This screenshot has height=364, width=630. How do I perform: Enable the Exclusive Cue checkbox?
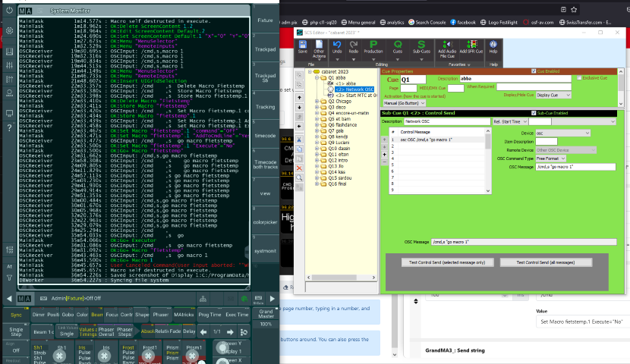[581, 77]
